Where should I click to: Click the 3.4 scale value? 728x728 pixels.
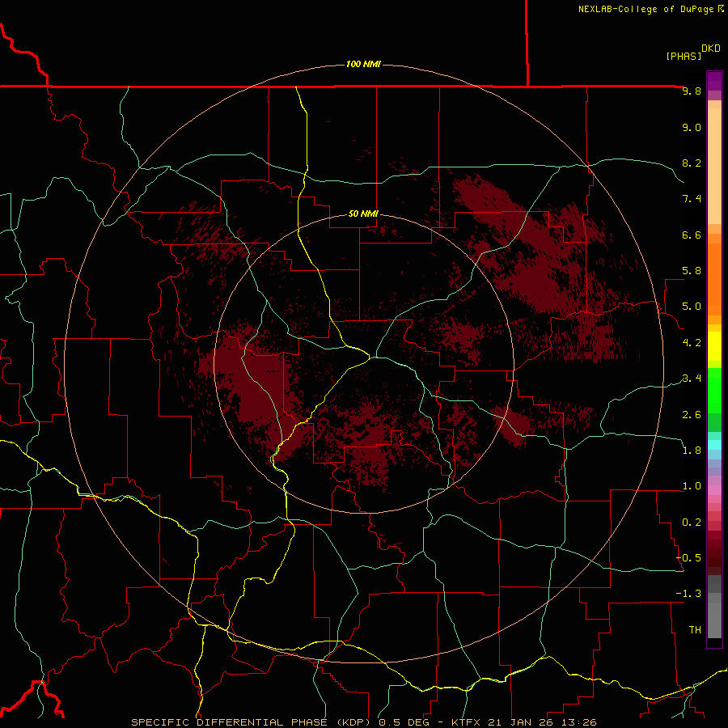692,379
